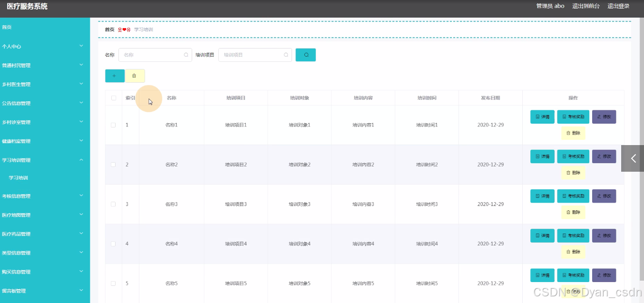644x303 pixels.
Task: Check the checkbox for row 名称1
Action: click(113, 125)
